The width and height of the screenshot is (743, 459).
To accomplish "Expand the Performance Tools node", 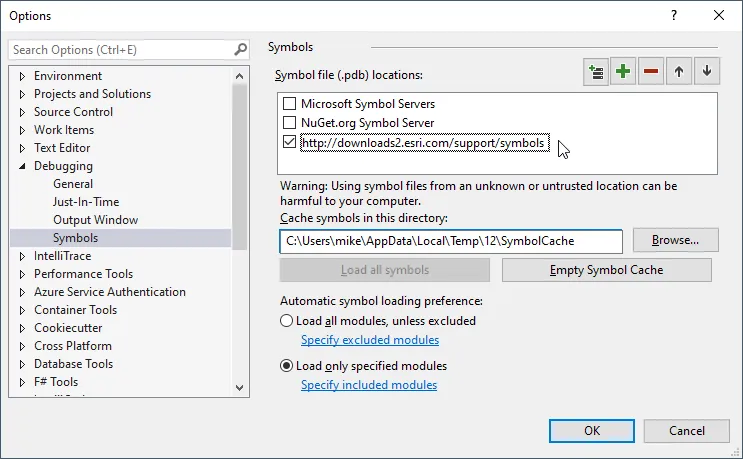I will [x=22, y=274].
